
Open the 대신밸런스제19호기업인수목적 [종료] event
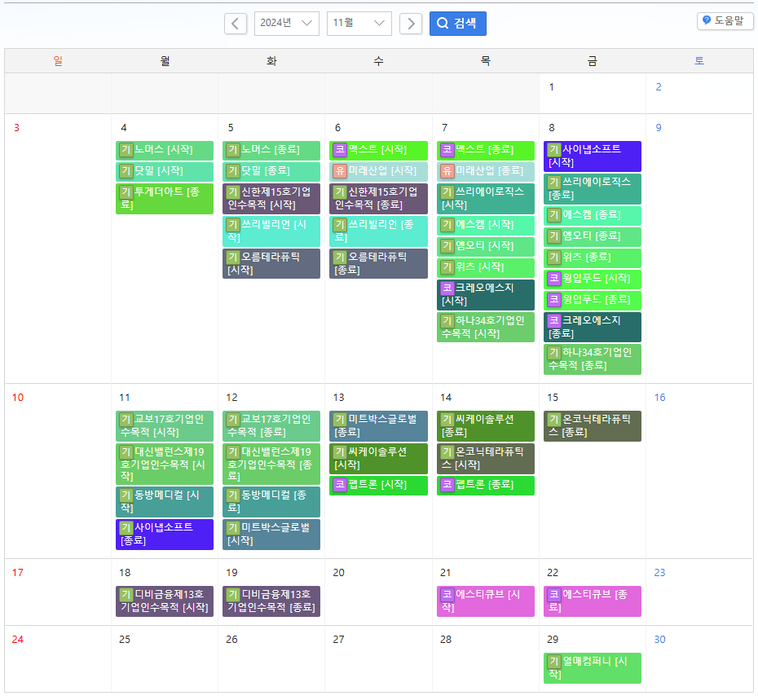[x=271, y=464]
